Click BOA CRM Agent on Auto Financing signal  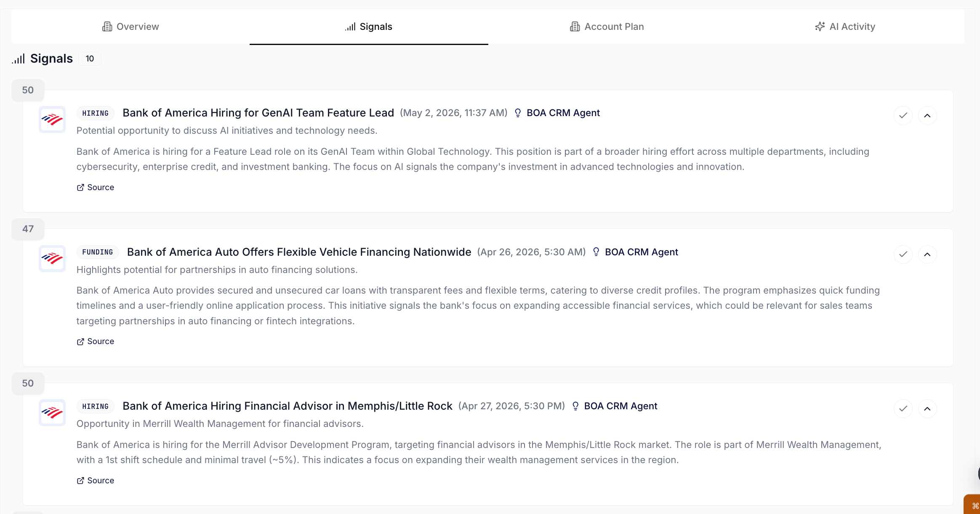[642, 252]
